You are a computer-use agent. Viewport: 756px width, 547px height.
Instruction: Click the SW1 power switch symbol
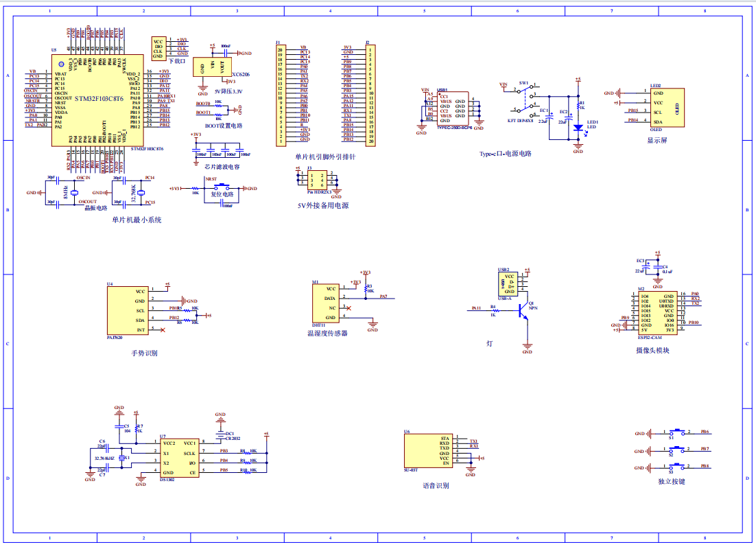pyautogui.click(x=525, y=100)
